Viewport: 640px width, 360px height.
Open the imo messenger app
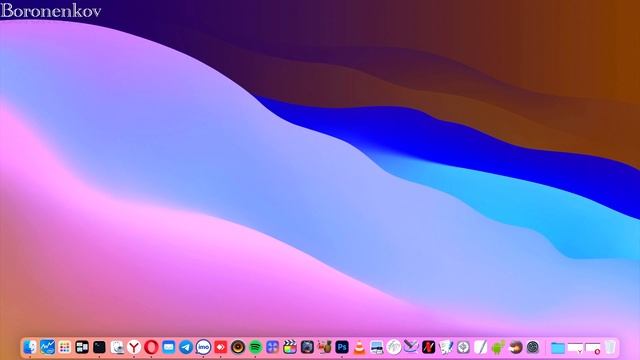[203, 347]
